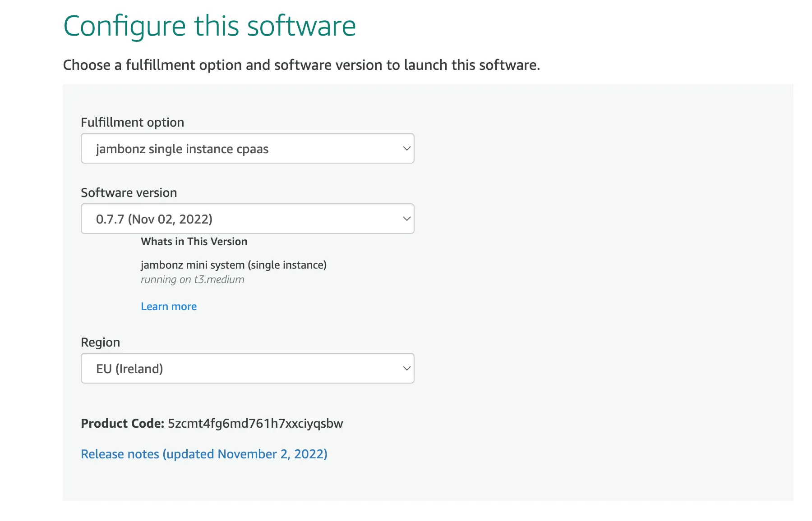The height and width of the screenshot is (521, 812).
Task: Click the 'Software version' label
Action: 129,193
